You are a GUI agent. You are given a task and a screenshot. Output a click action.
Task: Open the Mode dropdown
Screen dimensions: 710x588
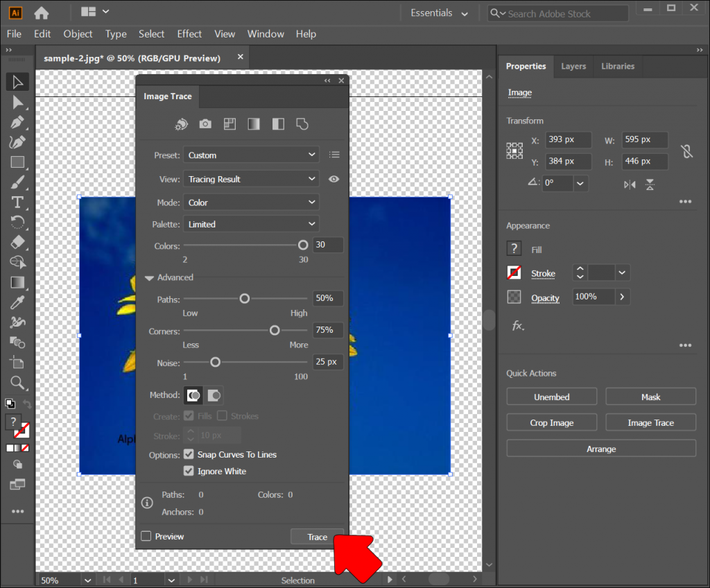(251, 202)
